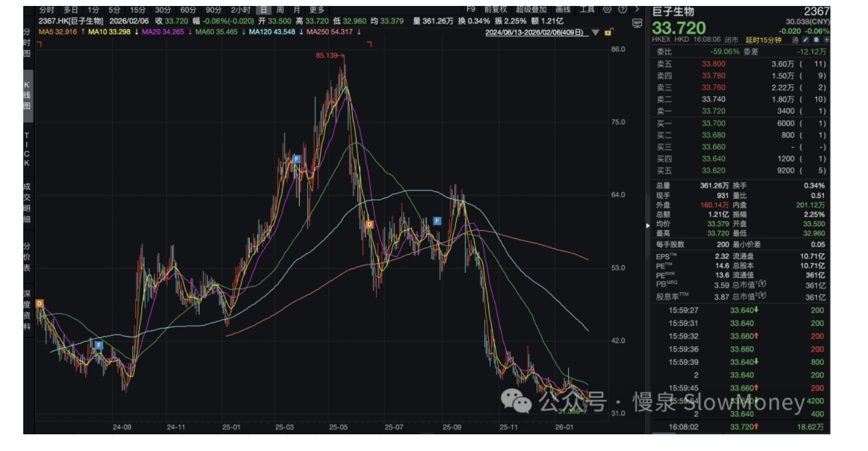Click the blue F marker near 25-08
Image resolution: width=868 pixels, height=451 pixels.
pyautogui.click(x=437, y=221)
